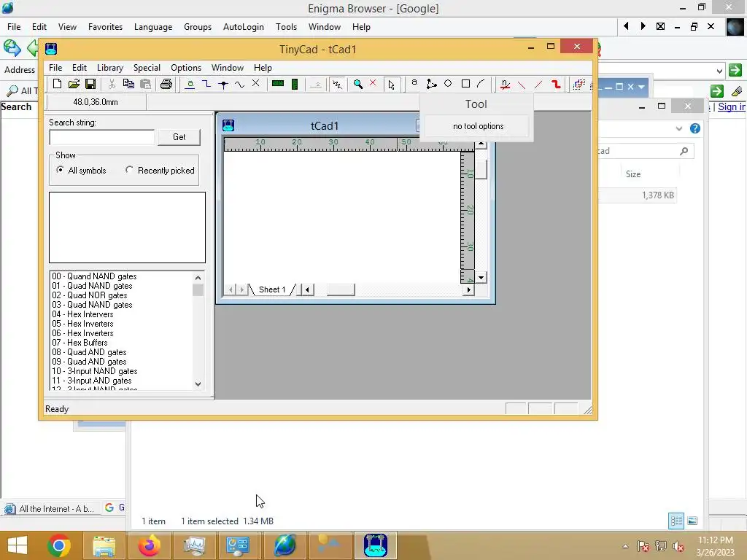Switch to Sheet 1 tab
The width and height of the screenshot is (747, 560).
272,289
